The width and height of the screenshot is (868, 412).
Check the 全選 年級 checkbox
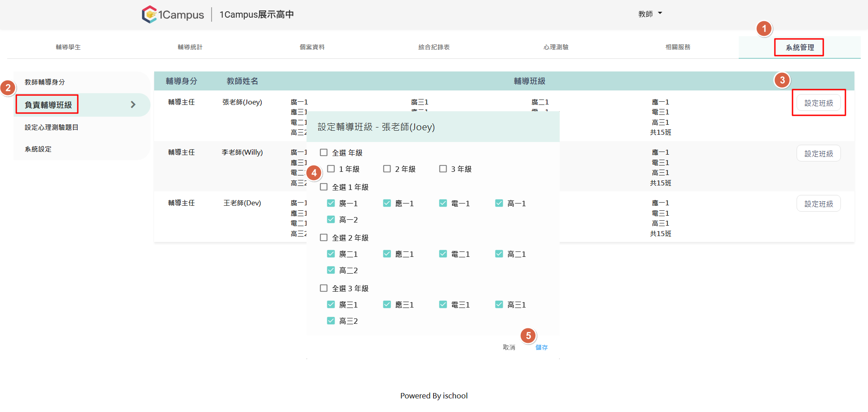click(x=324, y=153)
